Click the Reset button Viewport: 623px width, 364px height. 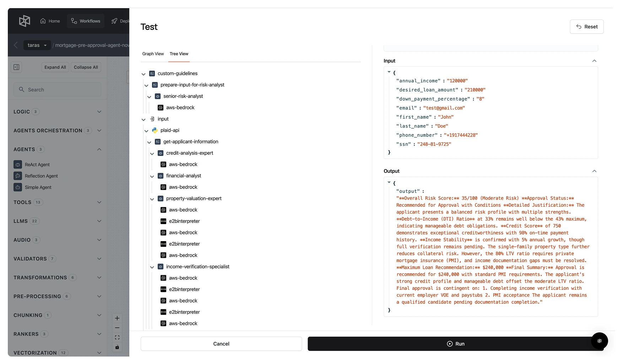coord(587,27)
